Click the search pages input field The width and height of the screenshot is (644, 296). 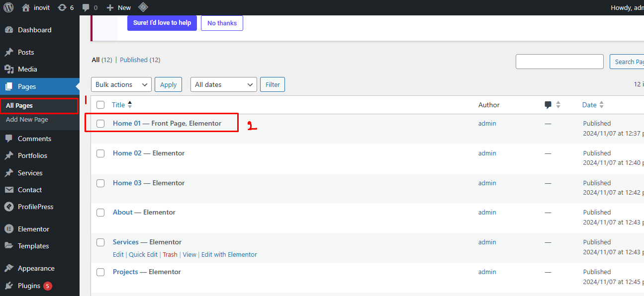pos(559,62)
